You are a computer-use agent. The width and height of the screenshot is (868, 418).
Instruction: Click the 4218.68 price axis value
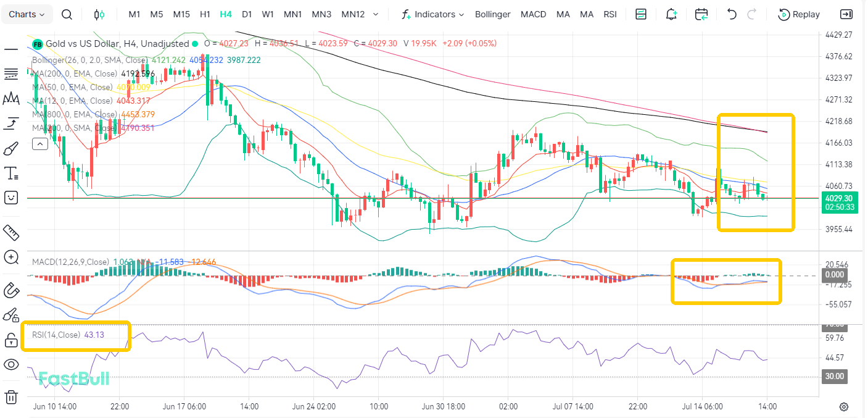click(x=838, y=121)
